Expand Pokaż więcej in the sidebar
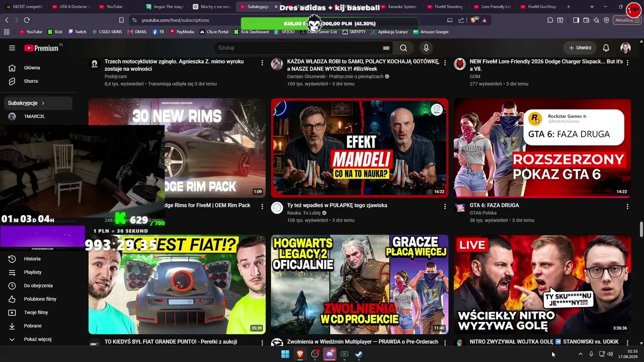This screenshot has height=362, width=644. pyautogui.click(x=38, y=339)
